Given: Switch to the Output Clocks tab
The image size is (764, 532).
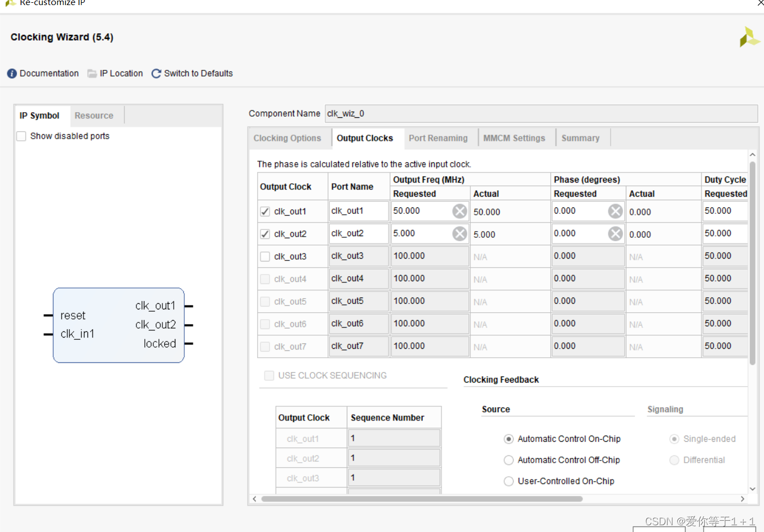Looking at the screenshot, I should [x=365, y=139].
